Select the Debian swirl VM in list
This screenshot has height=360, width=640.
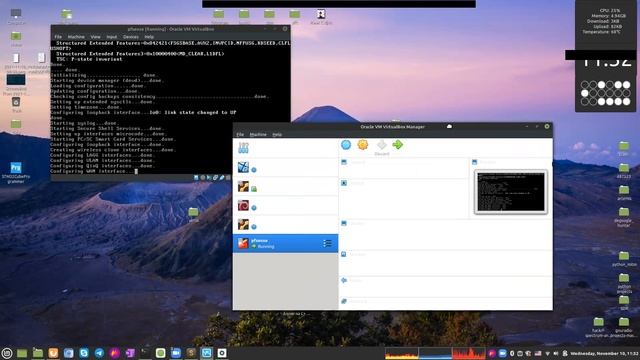coord(285,205)
